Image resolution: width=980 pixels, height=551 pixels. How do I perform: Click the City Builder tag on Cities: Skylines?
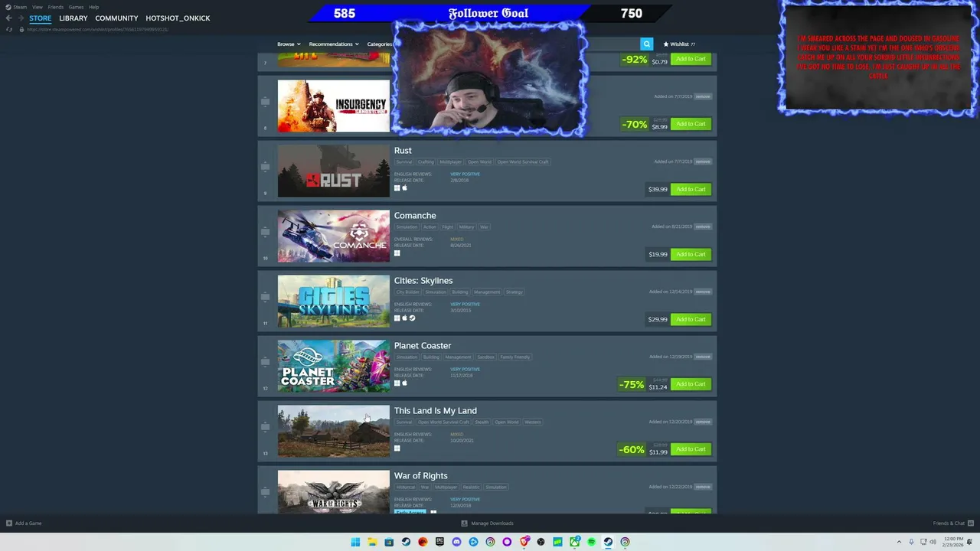point(407,292)
